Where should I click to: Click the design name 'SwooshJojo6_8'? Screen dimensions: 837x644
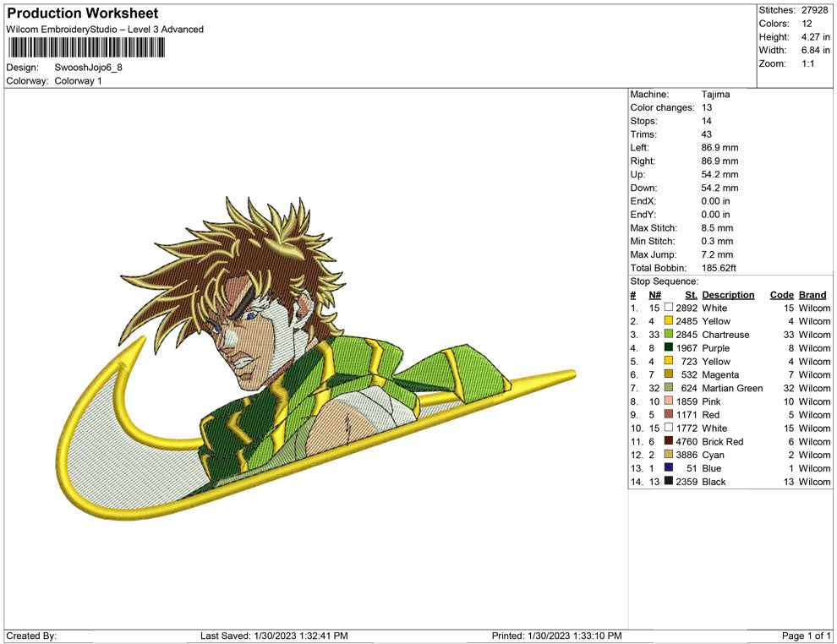88,68
